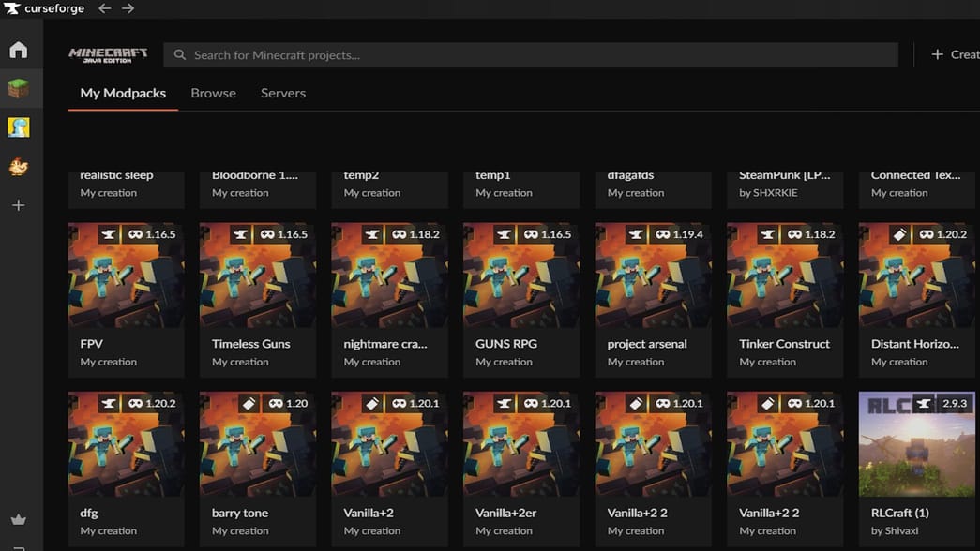Select the Minecraft grass block icon in the sidebar
The image size is (980, 551).
[18, 88]
